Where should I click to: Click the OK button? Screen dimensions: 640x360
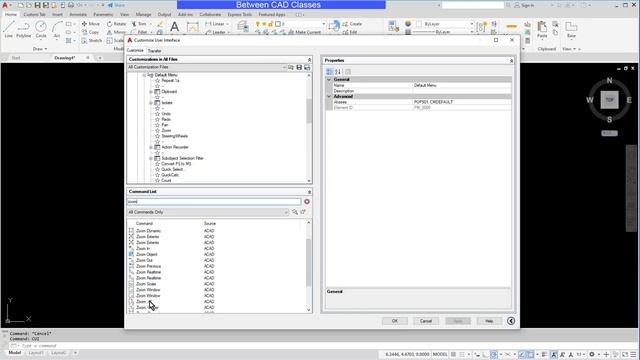[395, 321]
